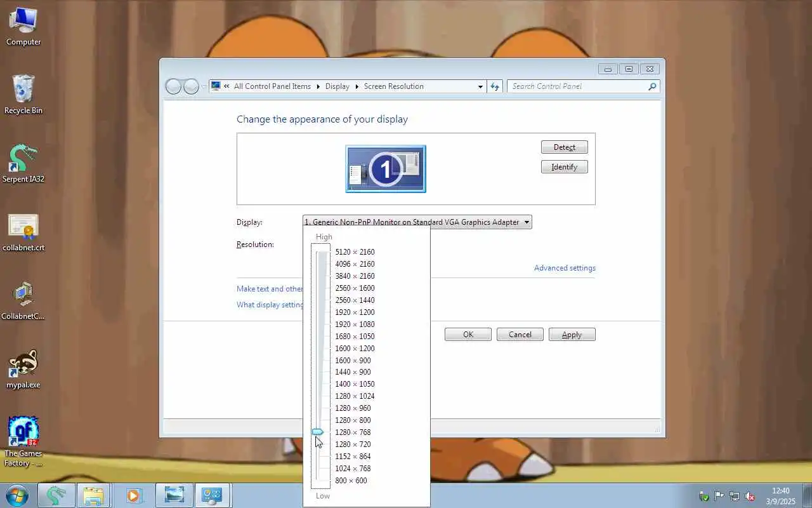This screenshot has width=812, height=508.
Task: Expand arrow after Display breadcrumb
Action: coord(357,86)
